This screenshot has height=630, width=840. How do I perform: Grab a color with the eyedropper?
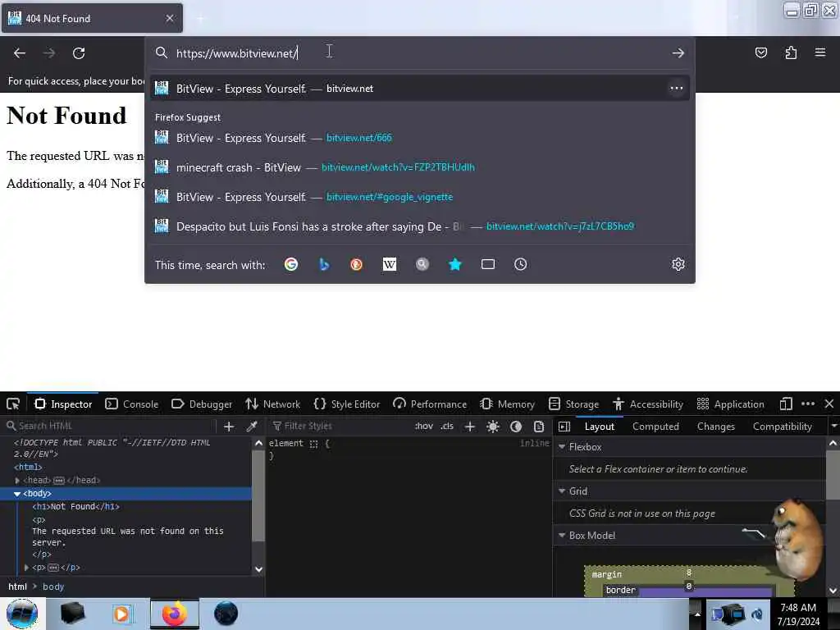pos(251,427)
